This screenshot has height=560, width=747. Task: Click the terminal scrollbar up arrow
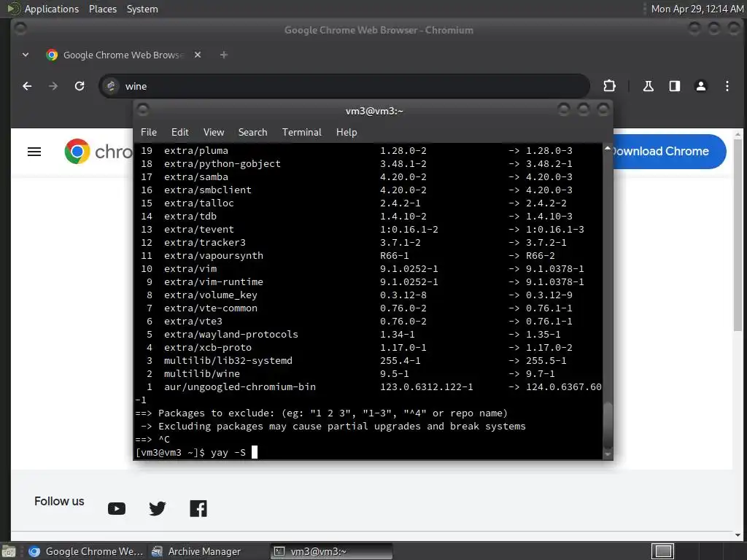[x=608, y=149]
